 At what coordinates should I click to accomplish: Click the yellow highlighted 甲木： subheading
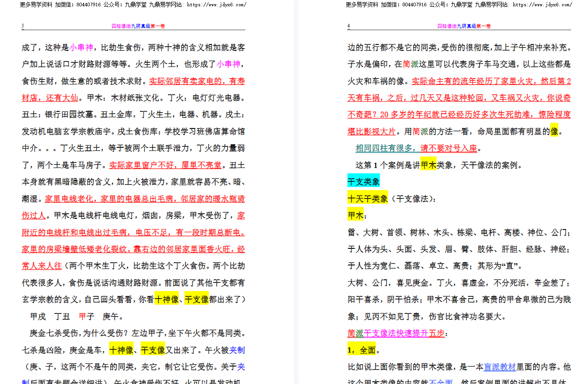[x=355, y=215]
